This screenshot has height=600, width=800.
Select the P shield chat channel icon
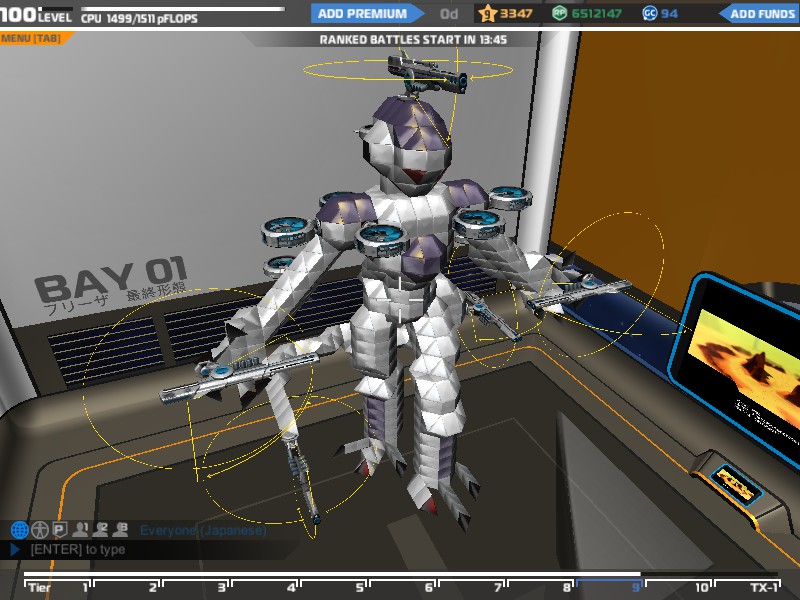pyautogui.click(x=60, y=530)
